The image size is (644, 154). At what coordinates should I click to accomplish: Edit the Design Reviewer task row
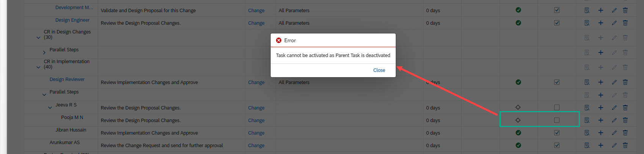tap(614, 82)
